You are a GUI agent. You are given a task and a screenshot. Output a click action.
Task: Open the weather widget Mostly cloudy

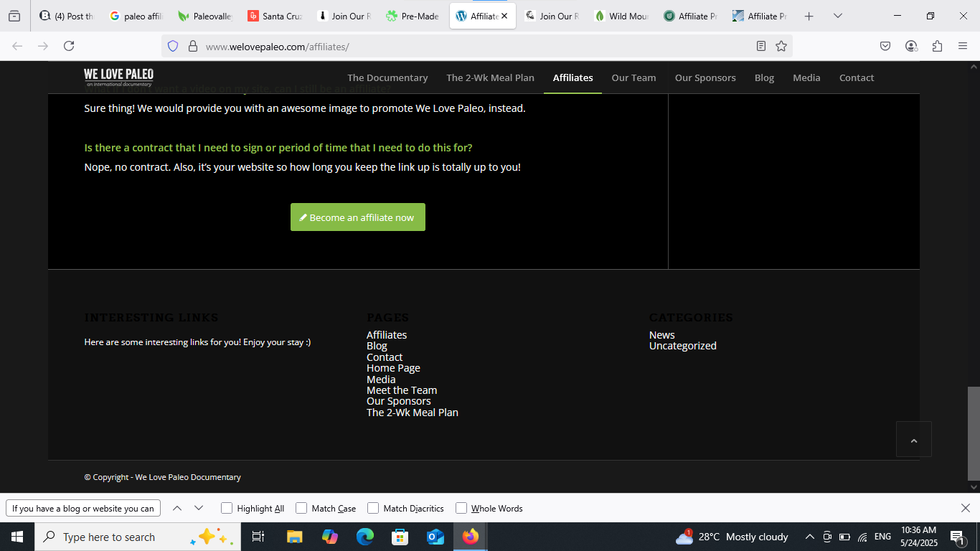point(732,537)
